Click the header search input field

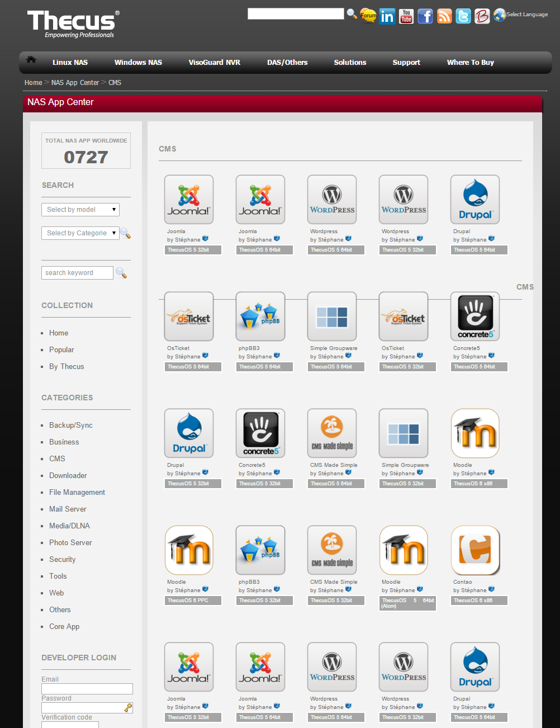tap(296, 13)
